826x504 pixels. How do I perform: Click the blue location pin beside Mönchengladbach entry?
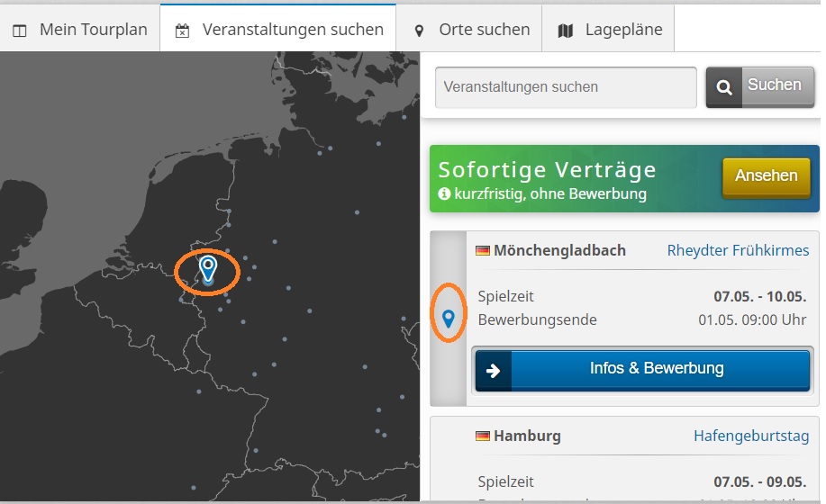[449, 317]
